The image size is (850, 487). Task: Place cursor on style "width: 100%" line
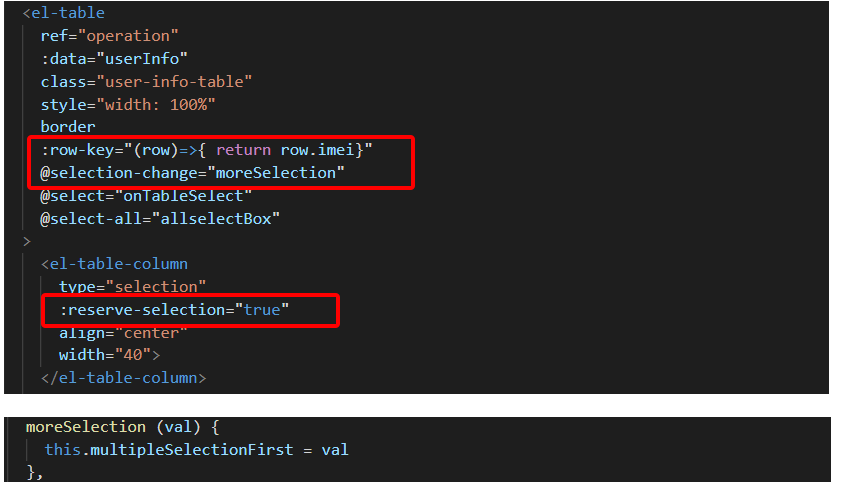click(128, 104)
